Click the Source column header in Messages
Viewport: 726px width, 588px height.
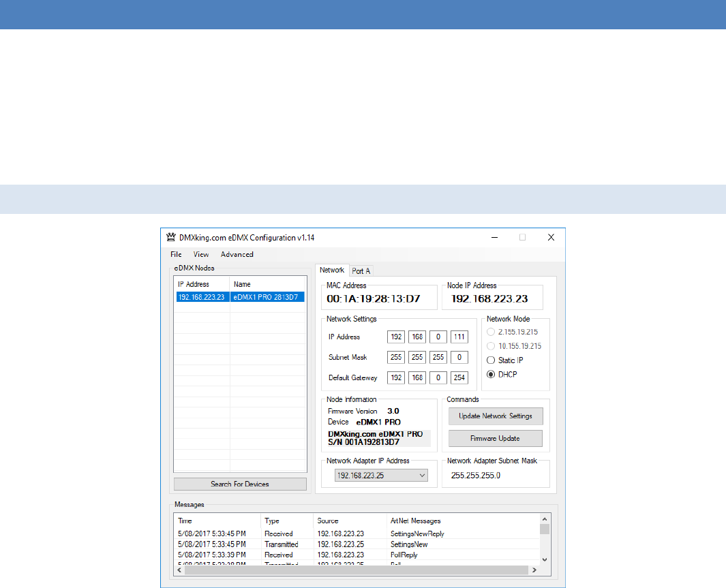coord(328,521)
